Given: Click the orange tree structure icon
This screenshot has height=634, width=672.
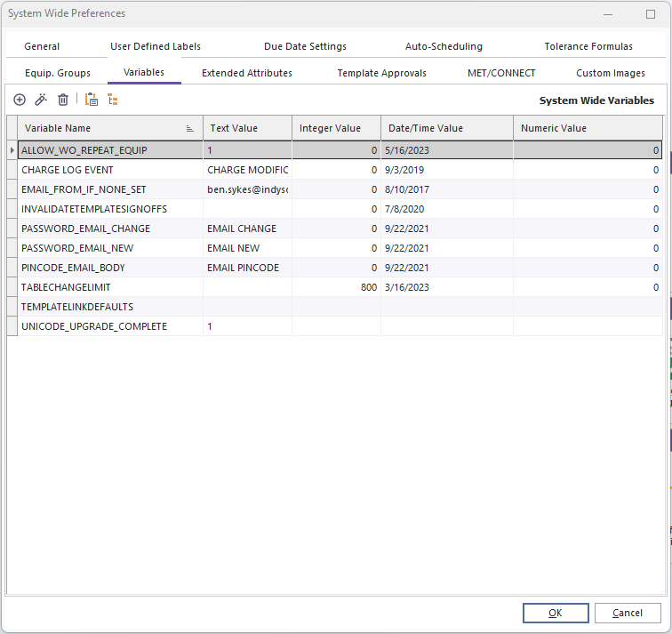Looking at the screenshot, I should [x=113, y=100].
